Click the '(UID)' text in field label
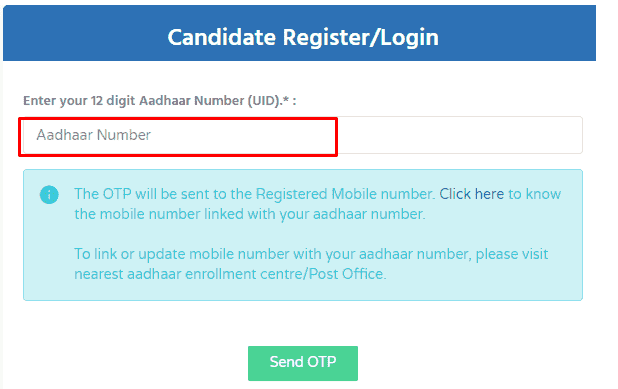 pos(264,101)
